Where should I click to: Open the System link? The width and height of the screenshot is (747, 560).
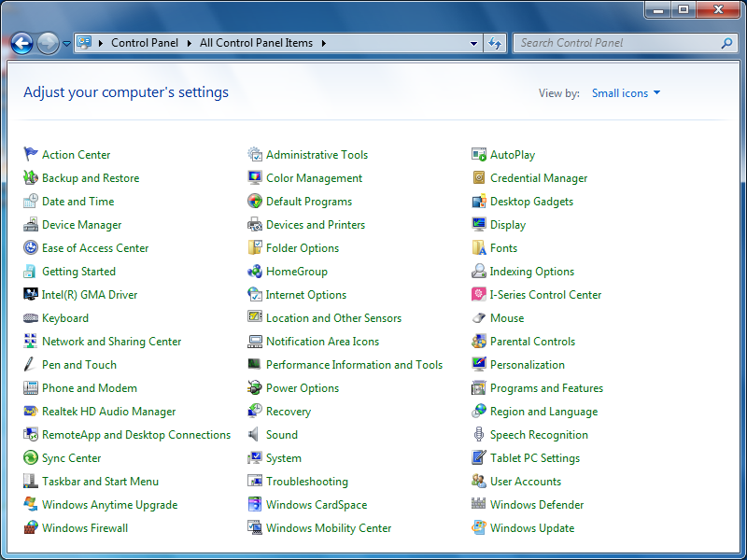pyautogui.click(x=284, y=458)
